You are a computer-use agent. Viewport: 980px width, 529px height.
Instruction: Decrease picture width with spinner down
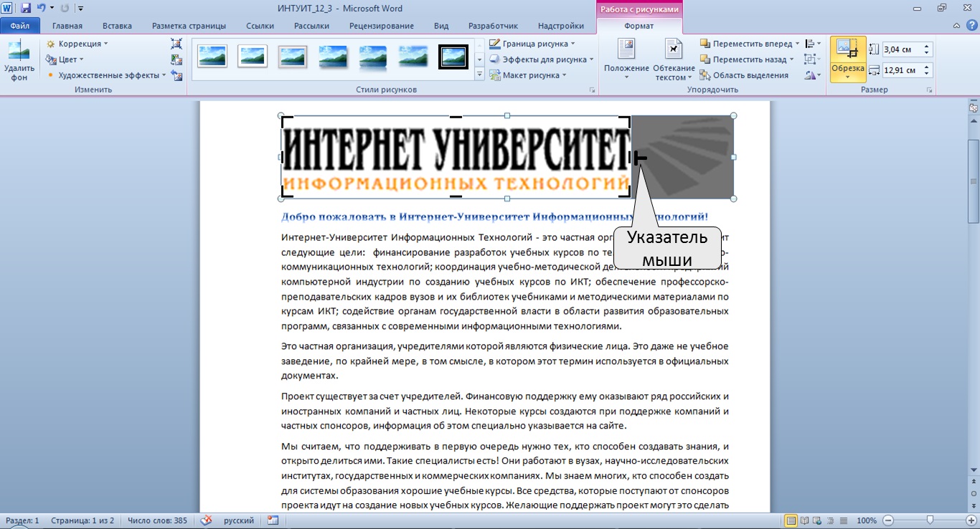click(x=927, y=74)
